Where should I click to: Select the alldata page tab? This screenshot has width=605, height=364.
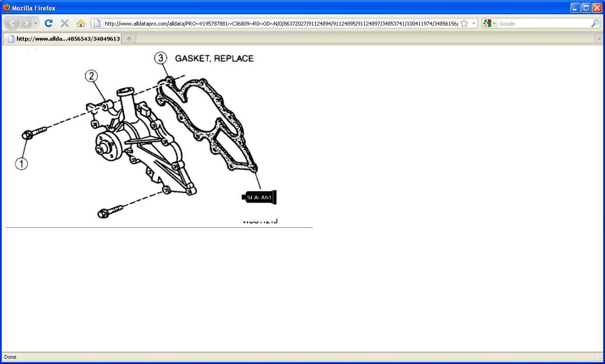click(x=62, y=39)
